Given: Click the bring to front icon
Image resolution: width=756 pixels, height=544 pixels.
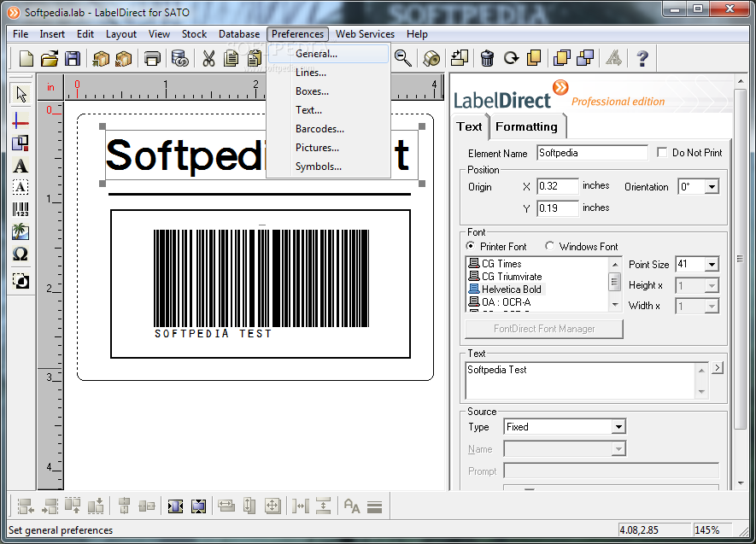Looking at the screenshot, I should tap(561, 58).
